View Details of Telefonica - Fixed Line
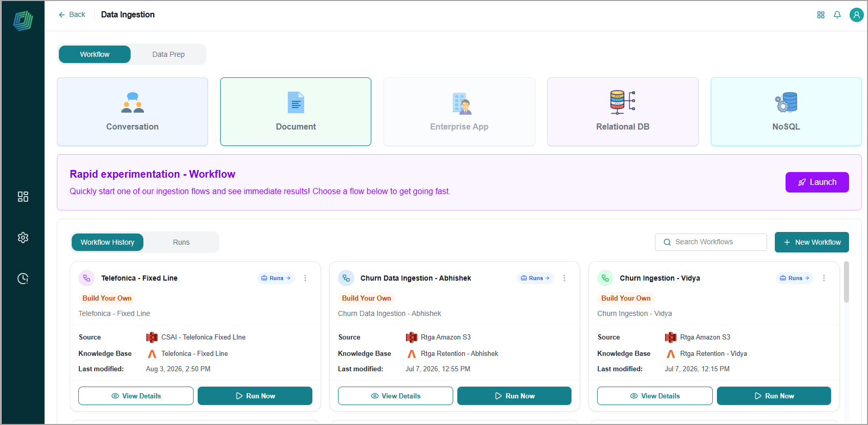 pos(136,396)
